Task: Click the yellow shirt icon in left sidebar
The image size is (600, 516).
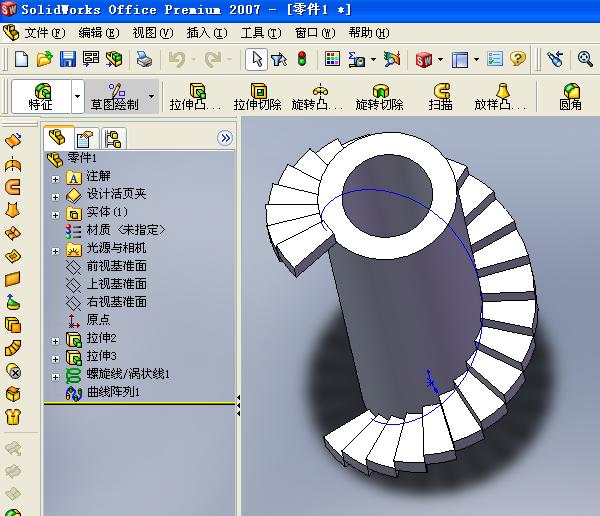Action: tap(13, 417)
